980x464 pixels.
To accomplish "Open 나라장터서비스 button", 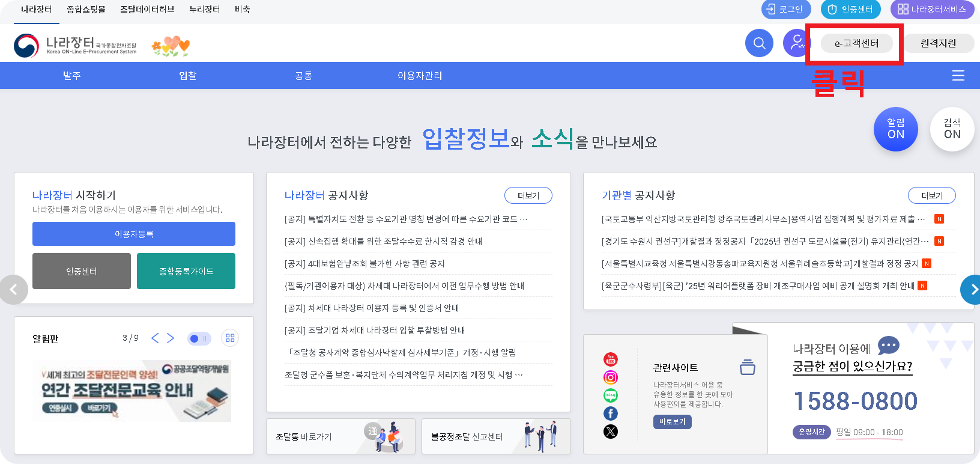I will (932, 10).
